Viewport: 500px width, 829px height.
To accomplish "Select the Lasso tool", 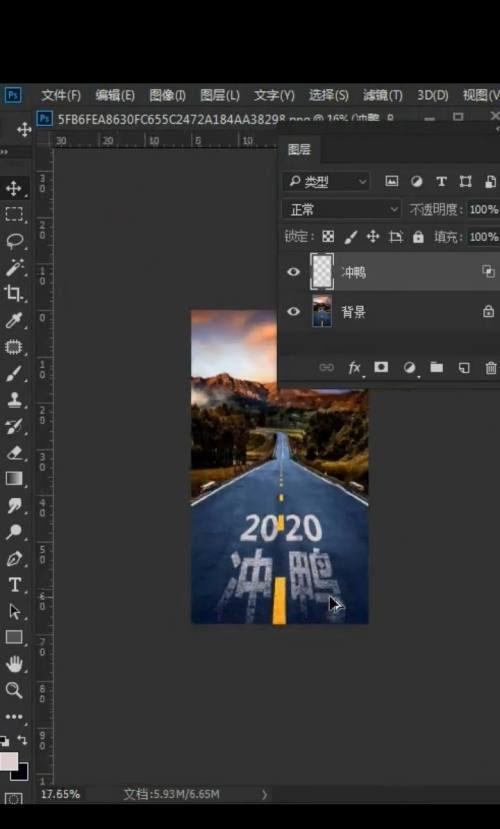I will tap(14, 241).
